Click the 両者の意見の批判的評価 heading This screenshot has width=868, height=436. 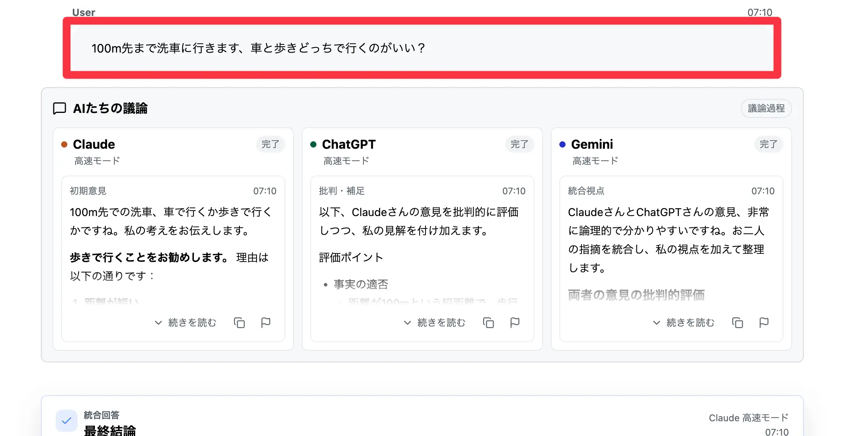click(636, 295)
